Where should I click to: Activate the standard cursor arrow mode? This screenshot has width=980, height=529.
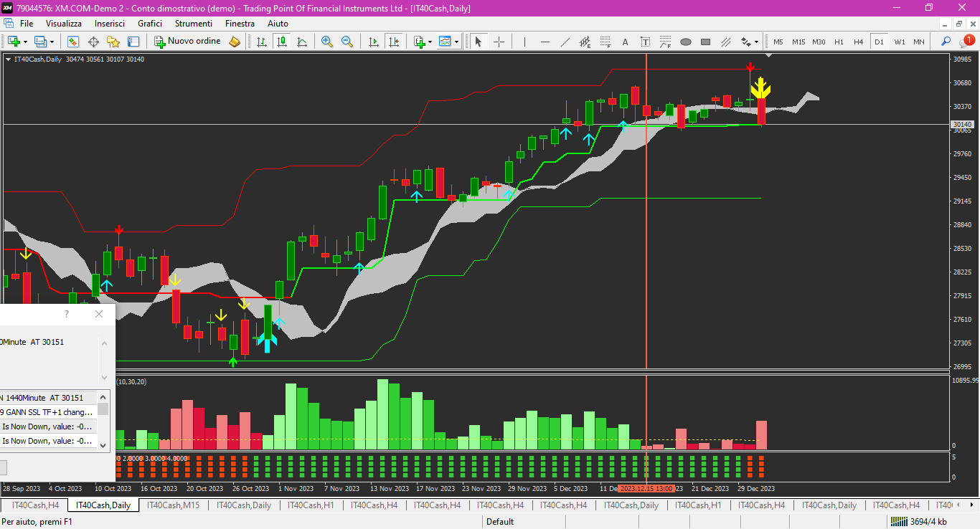pyautogui.click(x=479, y=42)
